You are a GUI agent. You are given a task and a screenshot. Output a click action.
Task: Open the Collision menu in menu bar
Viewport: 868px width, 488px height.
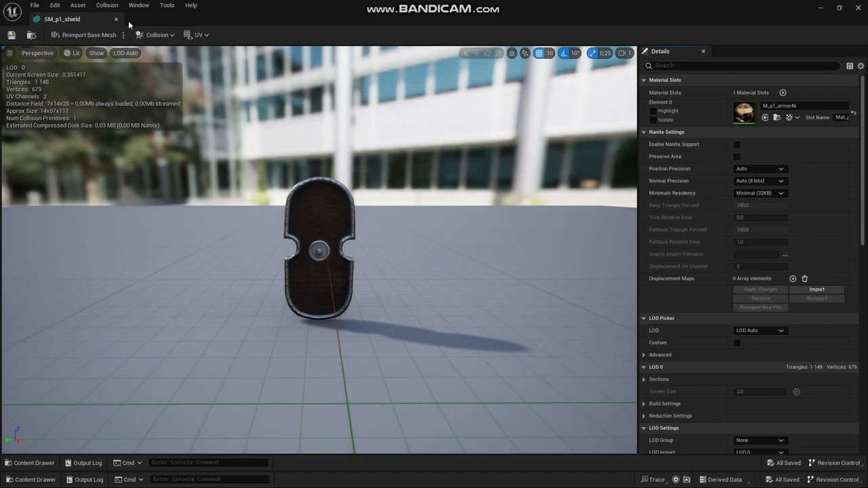107,5
